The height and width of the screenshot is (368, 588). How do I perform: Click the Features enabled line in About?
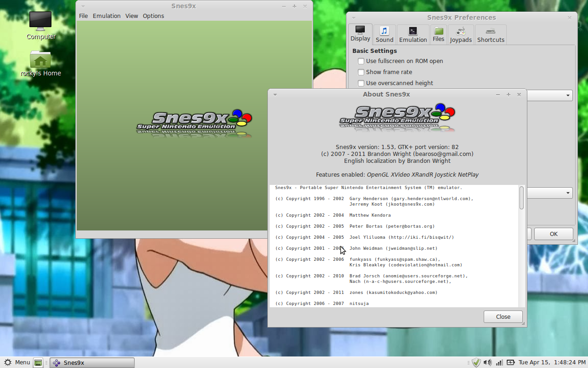(397, 175)
